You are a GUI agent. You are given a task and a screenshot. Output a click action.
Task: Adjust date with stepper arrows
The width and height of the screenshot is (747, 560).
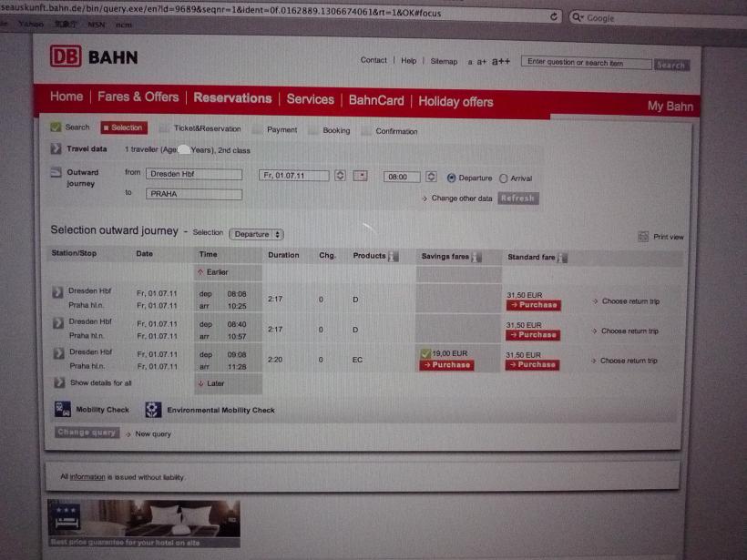coord(340,175)
